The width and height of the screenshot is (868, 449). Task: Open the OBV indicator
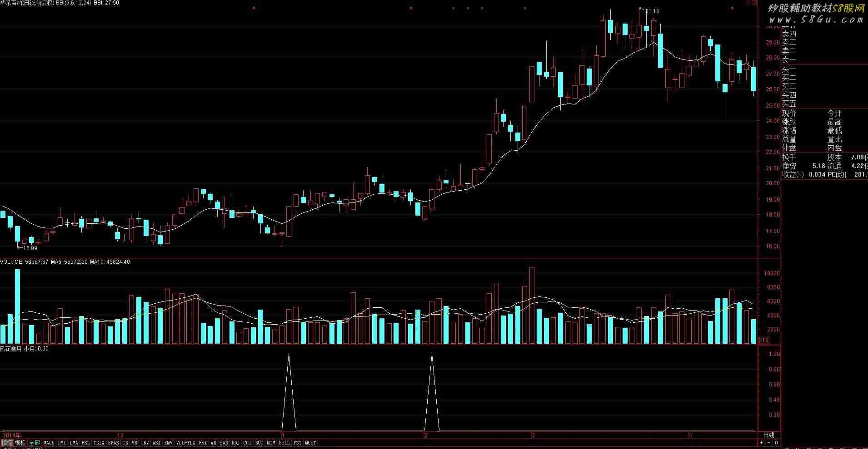coord(145,443)
